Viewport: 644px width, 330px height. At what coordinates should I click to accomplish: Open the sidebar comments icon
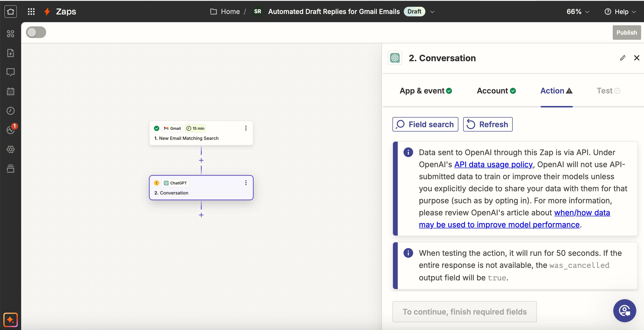[11, 72]
